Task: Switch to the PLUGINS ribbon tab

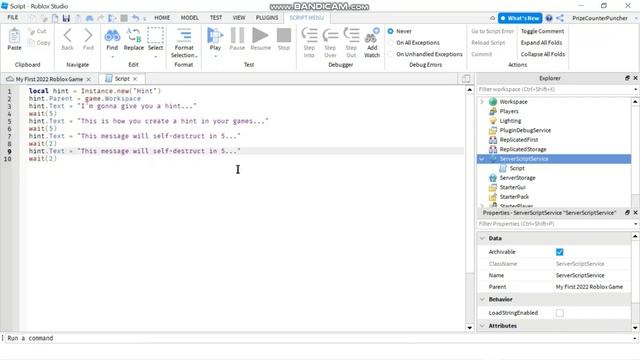Action: click(267, 18)
